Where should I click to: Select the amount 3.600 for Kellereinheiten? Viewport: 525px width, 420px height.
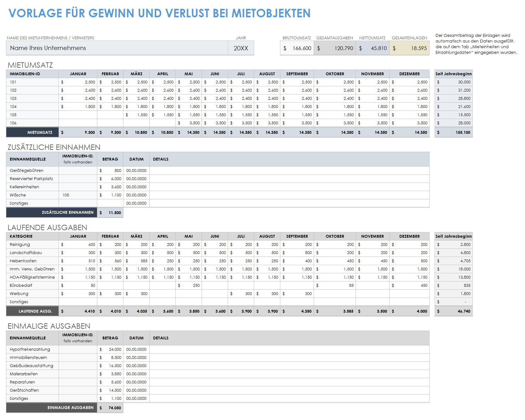tap(110, 187)
